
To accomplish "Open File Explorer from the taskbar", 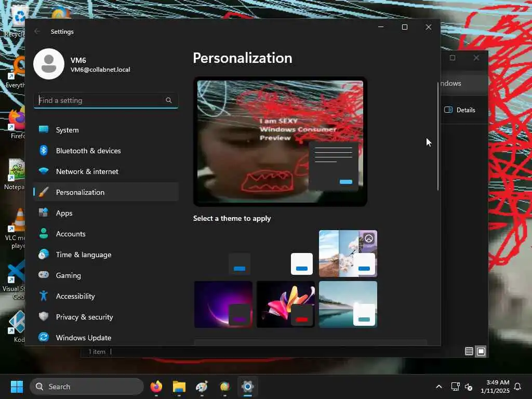I will tap(179, 387).
